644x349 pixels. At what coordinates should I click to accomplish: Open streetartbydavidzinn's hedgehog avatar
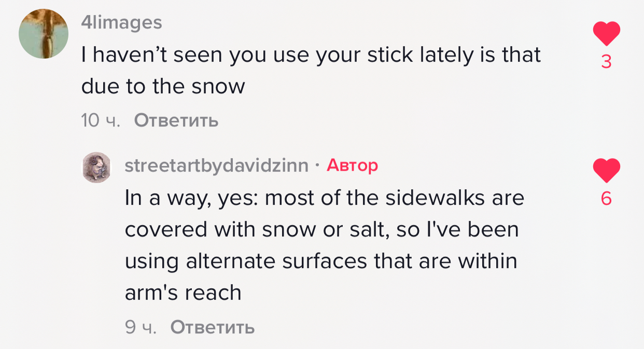pos(96,166)
